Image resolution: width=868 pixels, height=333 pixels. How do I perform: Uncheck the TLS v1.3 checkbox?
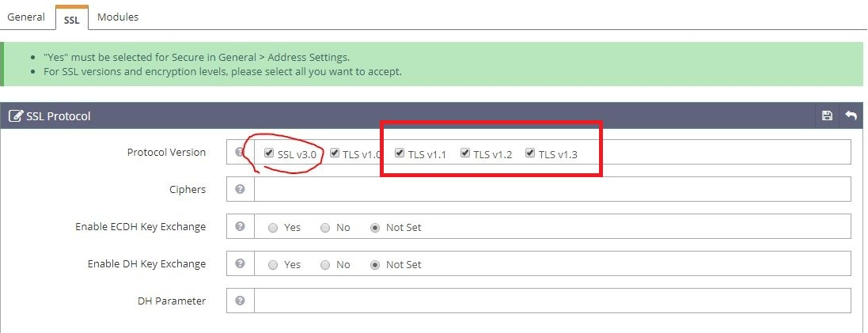tap(530, 153)
